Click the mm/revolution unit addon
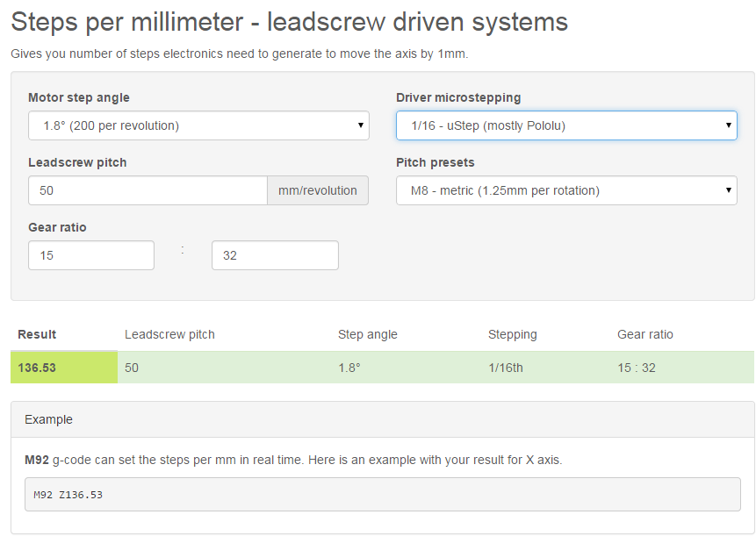 tap(318, 190)
